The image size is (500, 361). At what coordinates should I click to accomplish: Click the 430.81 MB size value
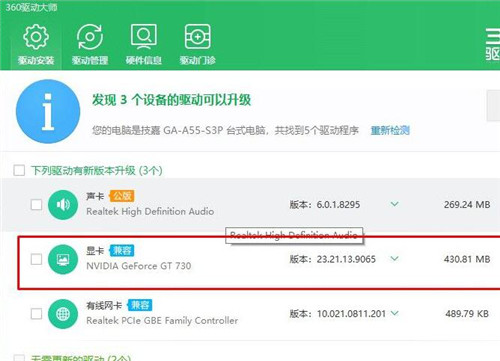[467, 259]
